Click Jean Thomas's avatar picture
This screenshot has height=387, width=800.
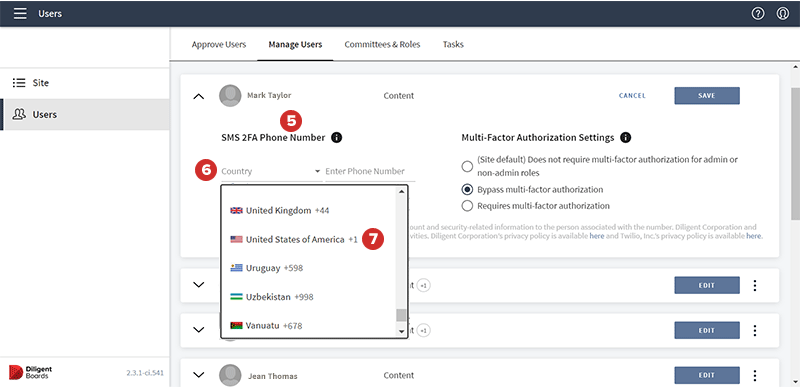point(230,375)
